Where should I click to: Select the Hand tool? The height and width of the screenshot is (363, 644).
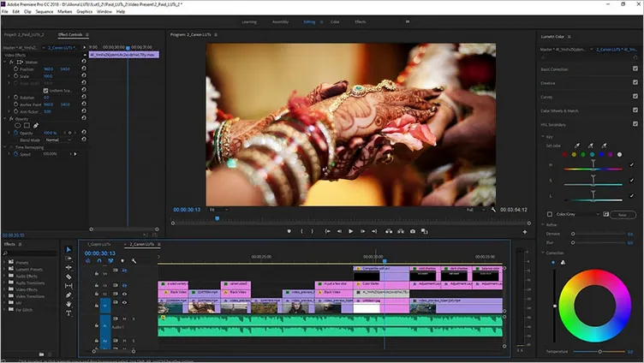click(69, 304)
